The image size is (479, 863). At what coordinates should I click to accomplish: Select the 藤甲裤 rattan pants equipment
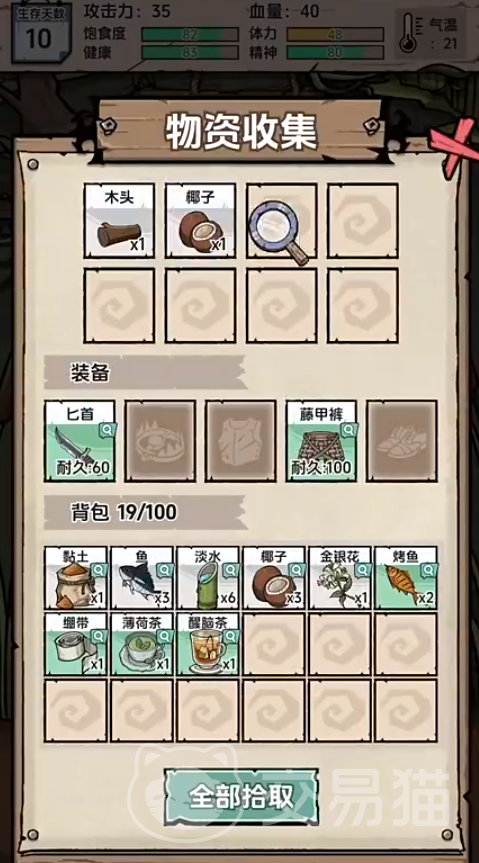[322, 441]
